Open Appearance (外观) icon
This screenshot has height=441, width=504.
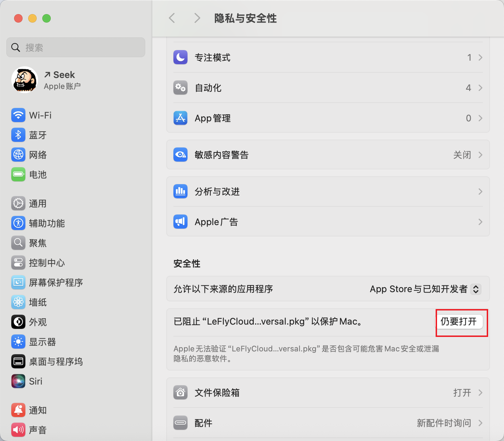click(x=18, y=322)
